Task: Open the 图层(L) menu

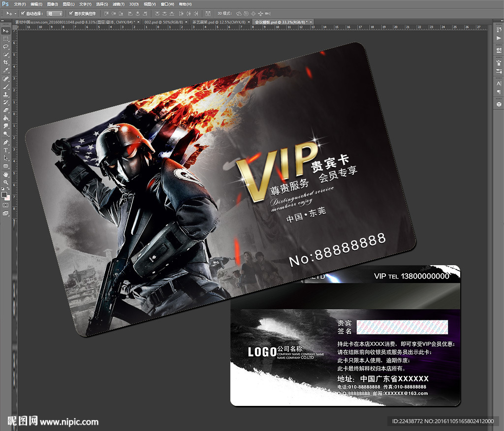Action: click(x=68, y=4)
